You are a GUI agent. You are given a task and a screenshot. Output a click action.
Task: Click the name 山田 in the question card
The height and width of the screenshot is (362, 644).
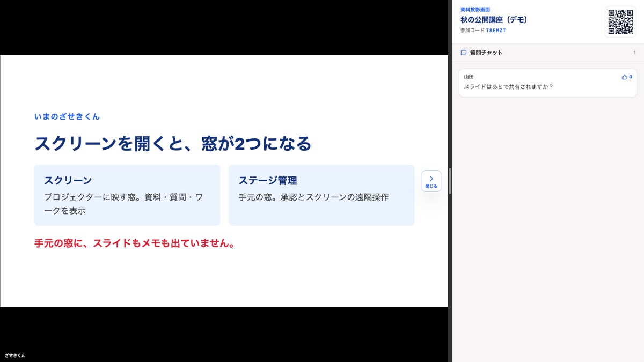[469, 77]
